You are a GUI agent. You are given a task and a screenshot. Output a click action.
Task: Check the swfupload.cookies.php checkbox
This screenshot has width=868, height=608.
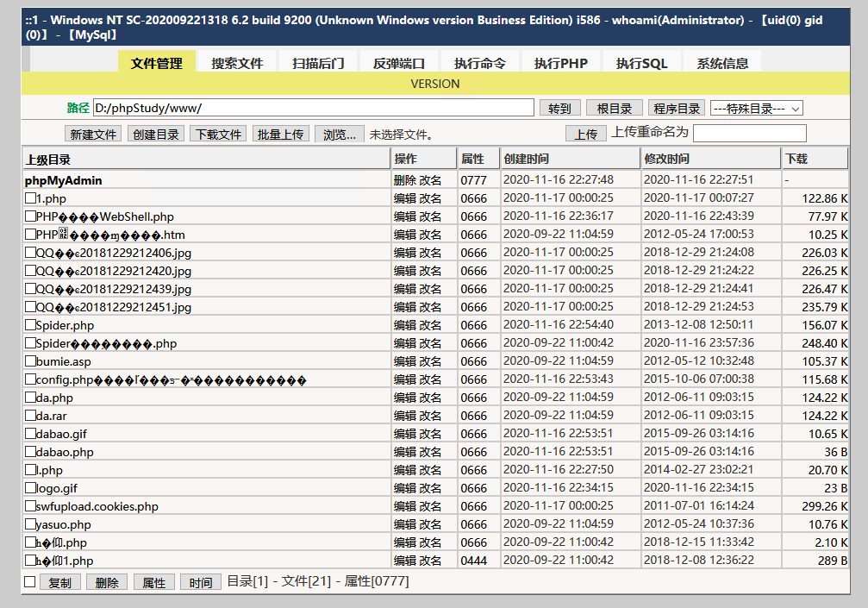point(30,505)
